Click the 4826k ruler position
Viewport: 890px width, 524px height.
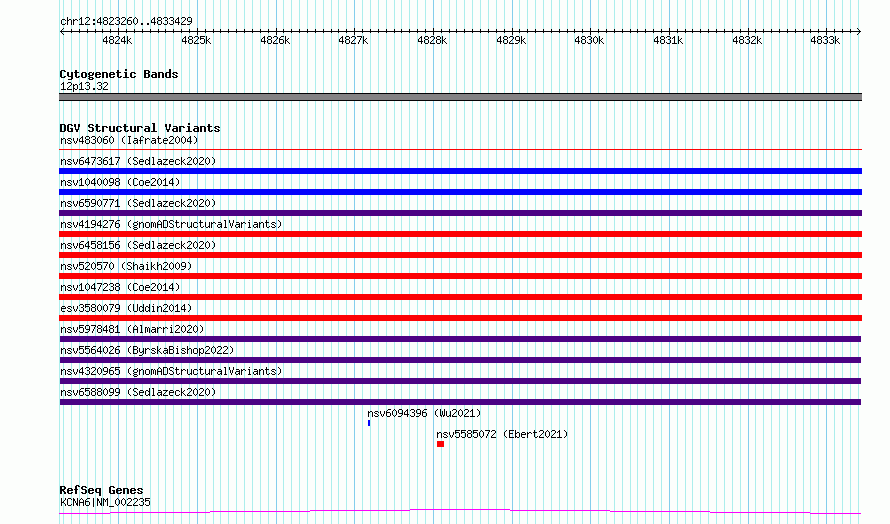point(275,40)
